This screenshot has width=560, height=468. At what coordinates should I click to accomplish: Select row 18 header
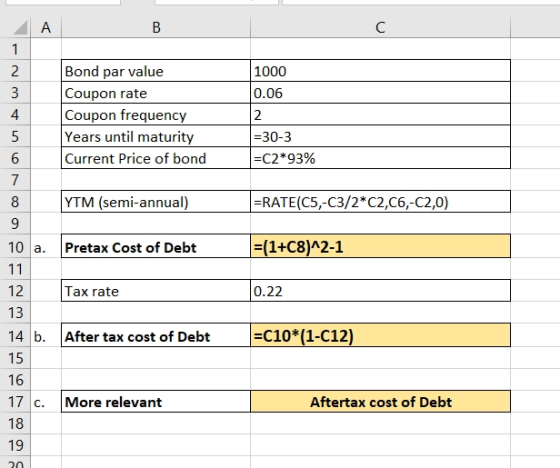[15, 423]
